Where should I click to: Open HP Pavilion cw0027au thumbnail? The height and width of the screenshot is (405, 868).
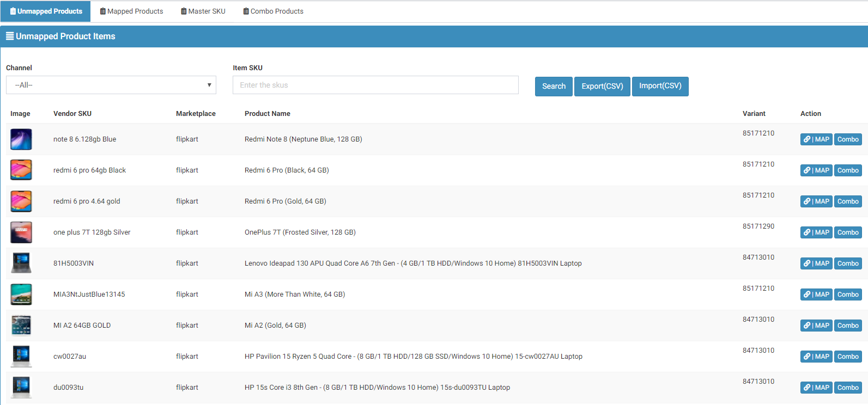(x=21, y=357)
